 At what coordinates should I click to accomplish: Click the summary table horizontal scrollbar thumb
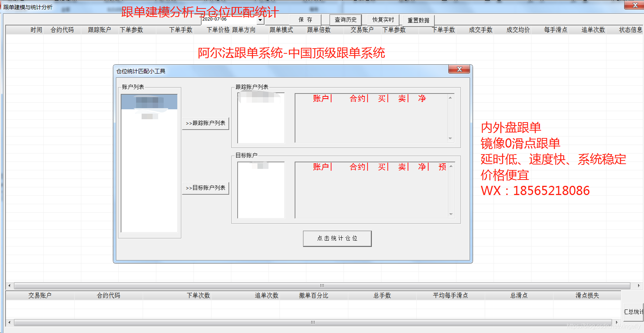(x=313, y=322)
